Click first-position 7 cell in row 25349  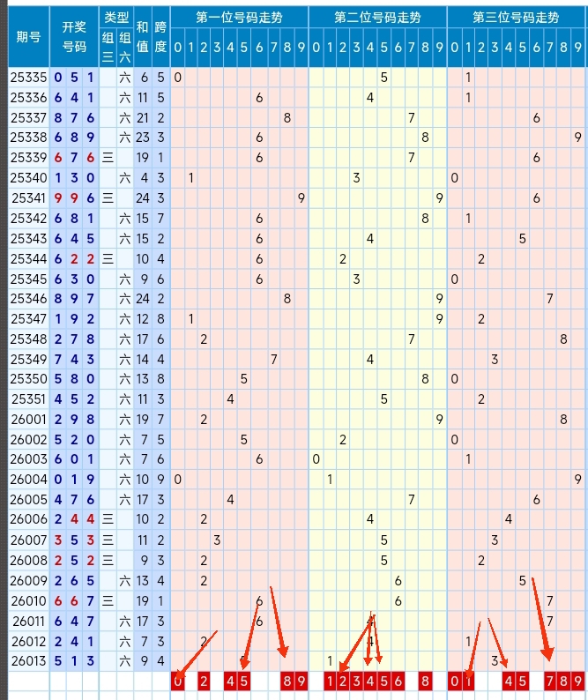tap(273, 359)
